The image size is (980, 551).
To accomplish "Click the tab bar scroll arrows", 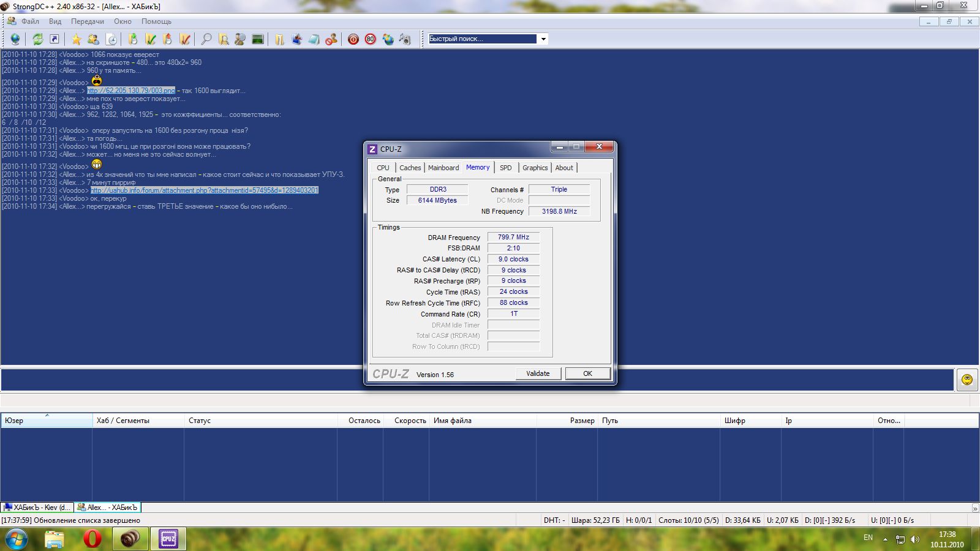I will pyautogui.click(x=975, y=508).
